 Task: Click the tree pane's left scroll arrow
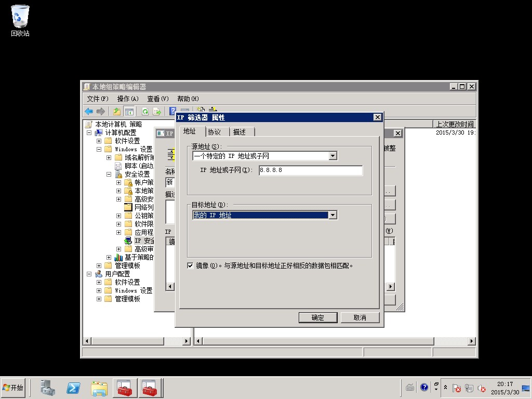(87, 341)
